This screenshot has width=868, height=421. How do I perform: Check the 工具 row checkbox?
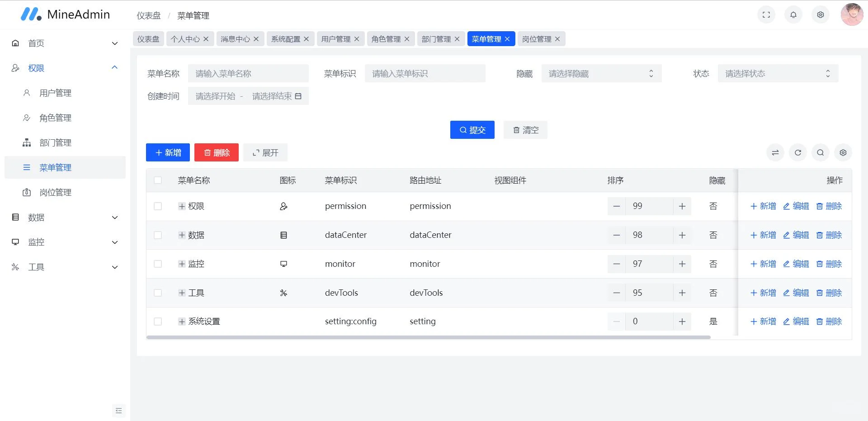coord(158,293)
